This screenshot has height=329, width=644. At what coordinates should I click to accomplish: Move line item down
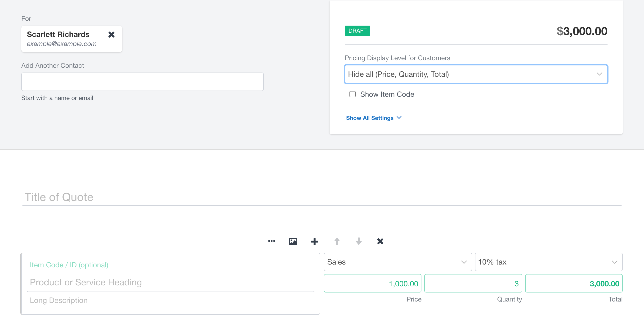[x=359, y=242]
